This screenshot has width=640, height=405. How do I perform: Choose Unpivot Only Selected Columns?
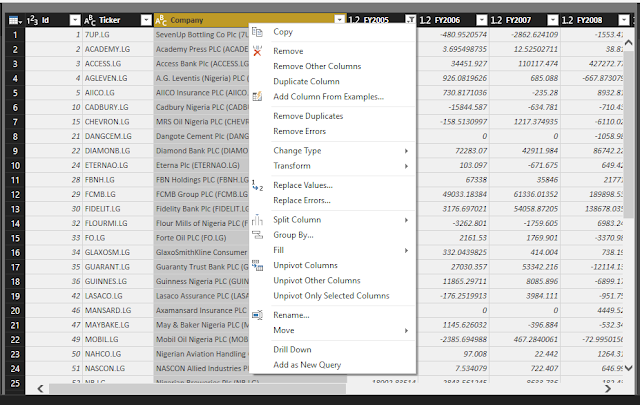(333, 296)
